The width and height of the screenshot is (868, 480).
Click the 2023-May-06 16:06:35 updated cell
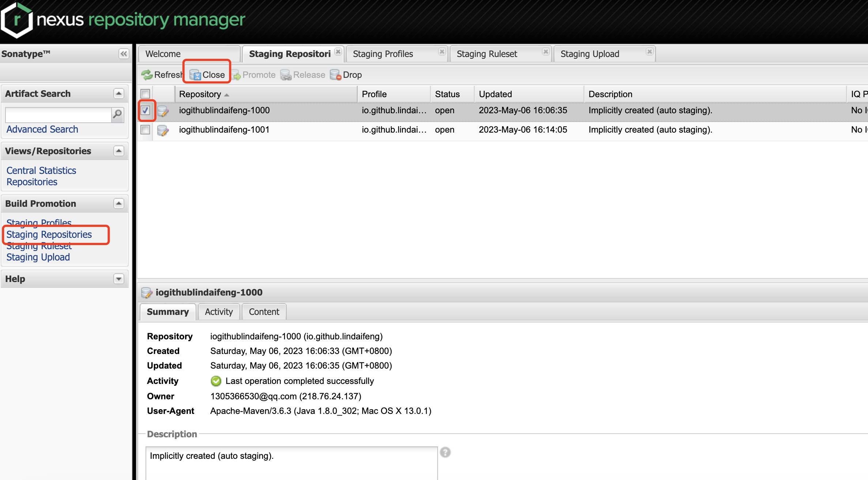tap(523, 110)
